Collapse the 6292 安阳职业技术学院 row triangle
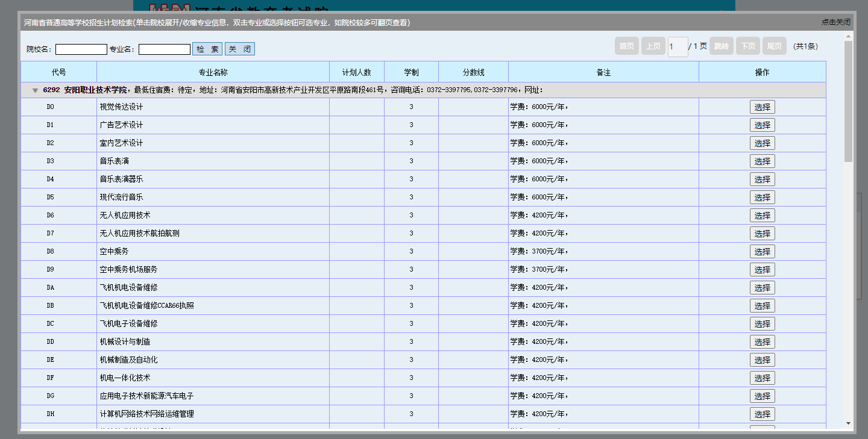Viewport: 868px width, 439px height. [35, 90]
